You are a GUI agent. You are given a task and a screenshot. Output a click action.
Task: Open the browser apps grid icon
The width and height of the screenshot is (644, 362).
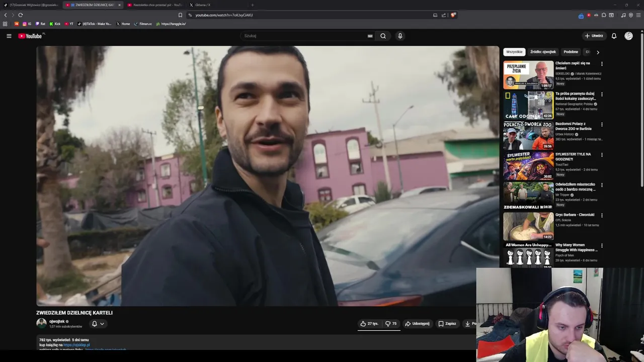click(5, 24)
